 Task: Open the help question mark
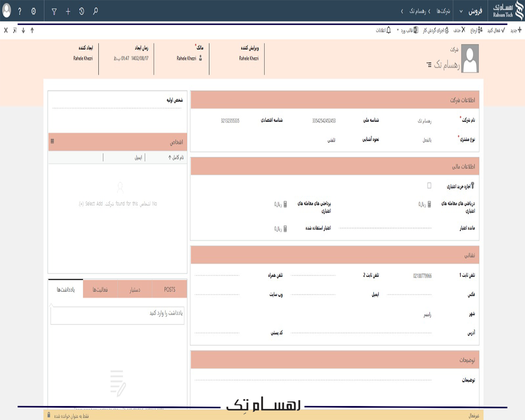tap(20, 12)
